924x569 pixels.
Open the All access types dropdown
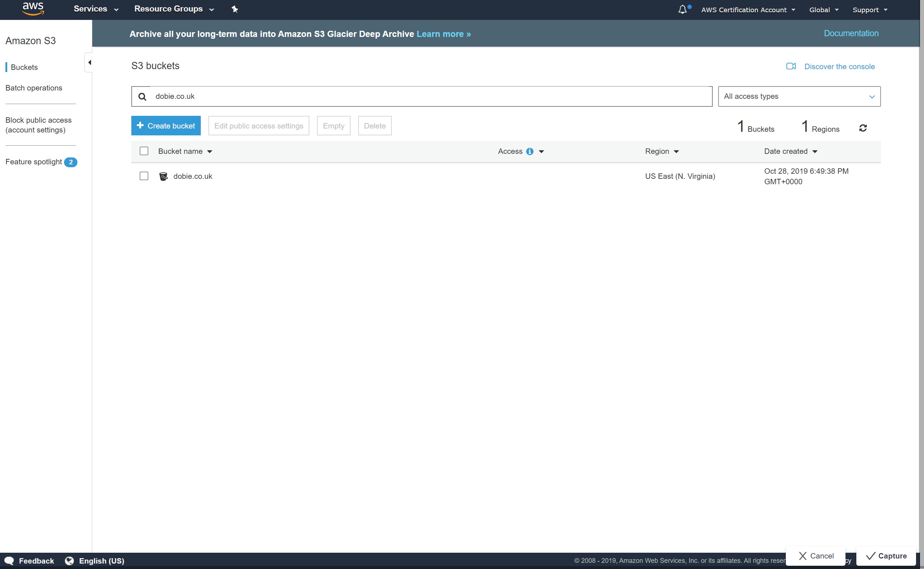pyautogui.click(x=799, y=96)
